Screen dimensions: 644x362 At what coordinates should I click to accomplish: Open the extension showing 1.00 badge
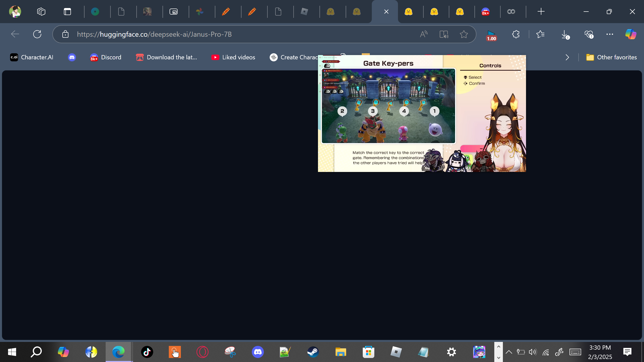point(491,35)
